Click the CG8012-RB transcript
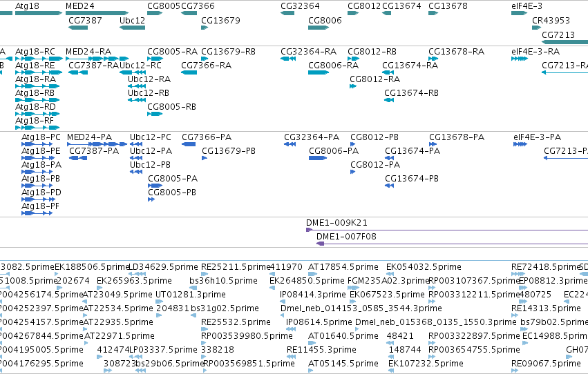 (x=353, y=59)
